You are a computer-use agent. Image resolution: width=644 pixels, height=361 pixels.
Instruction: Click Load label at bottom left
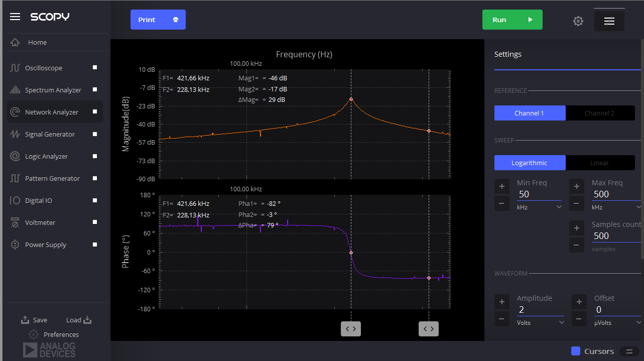point(74,320)
